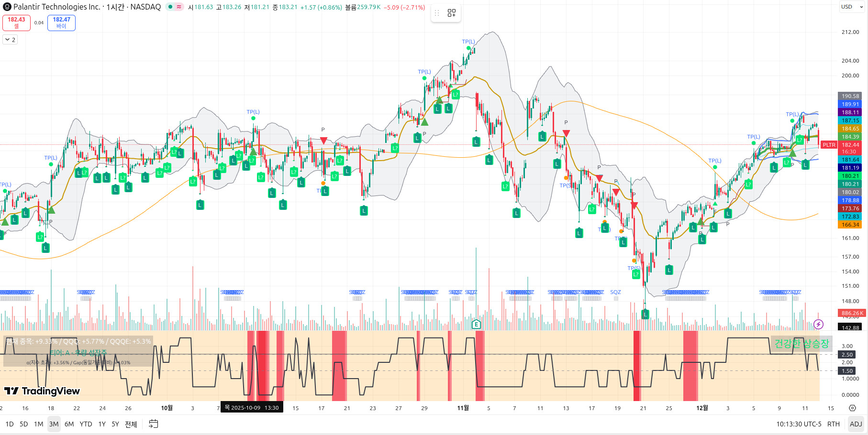Open the layout setup grid icon

point(451,13)
